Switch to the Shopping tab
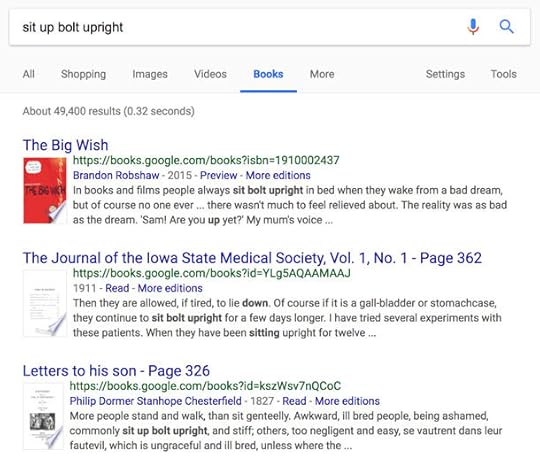 (x=83, y=74)
